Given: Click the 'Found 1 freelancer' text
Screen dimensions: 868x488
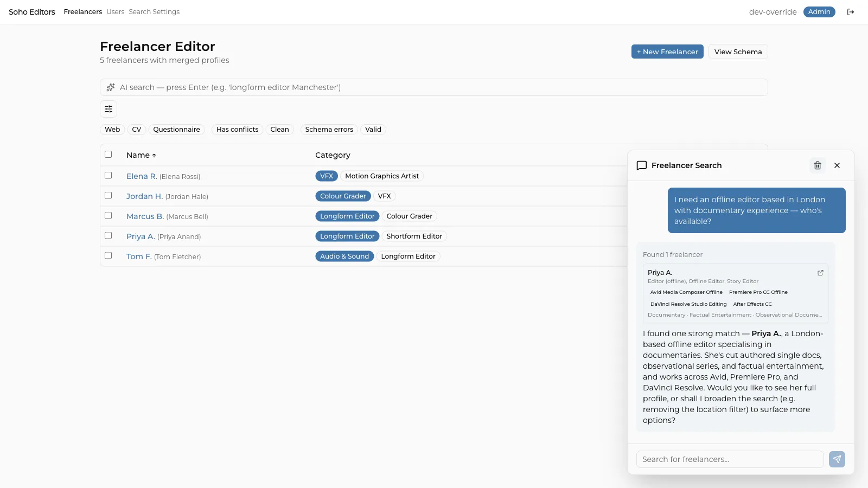Looking at the screenshot, I should click(x=673, y=255).
